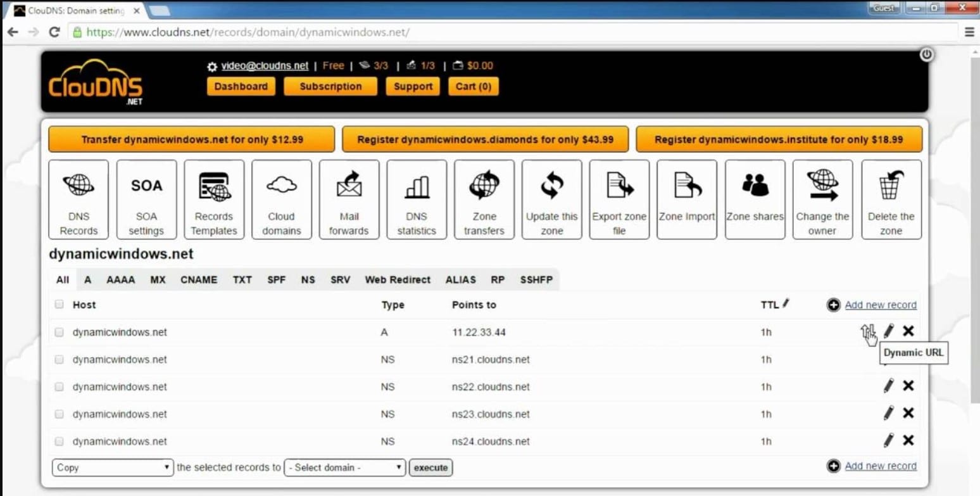Switch to the AAAA tab
The width and height of the screenshot is (980, 496).
click(121, 279)
